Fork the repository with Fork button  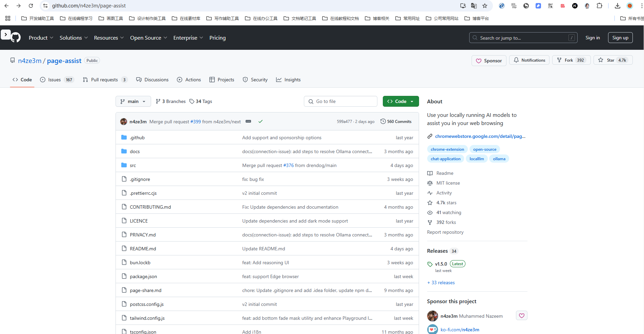point(571,60)
